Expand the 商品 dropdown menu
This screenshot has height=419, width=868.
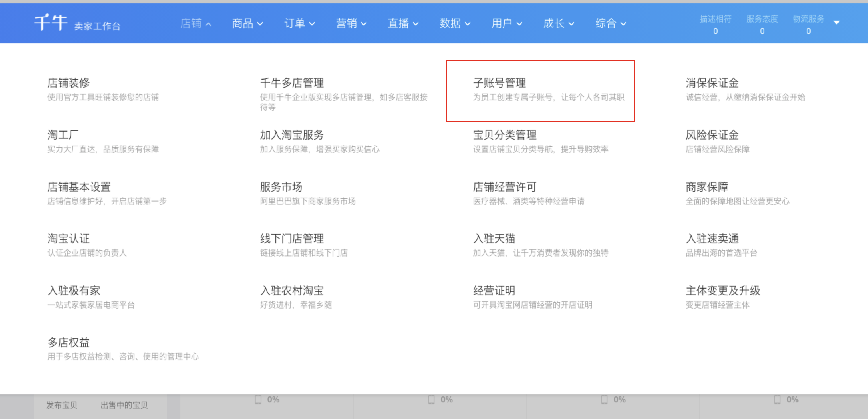point(247,23)
